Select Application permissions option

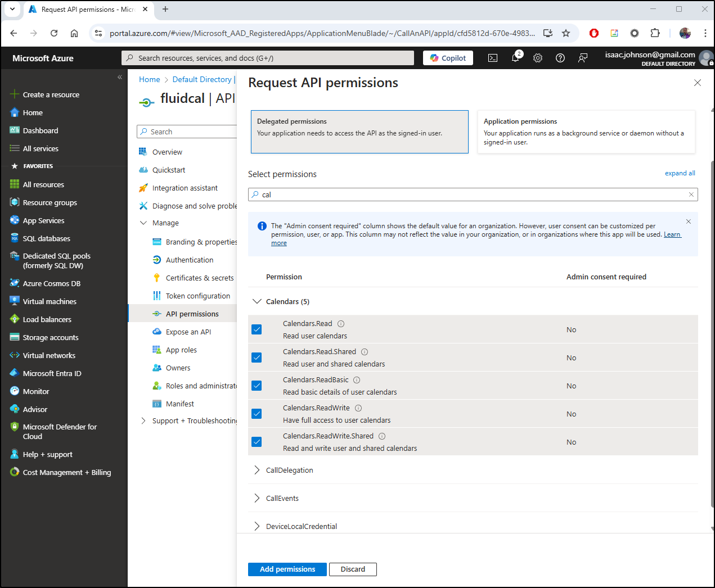[x=586, y=132]
